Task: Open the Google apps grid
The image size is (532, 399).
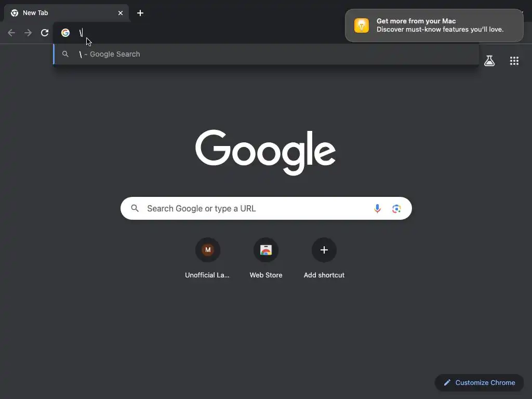Action: [x=514, y=61]
